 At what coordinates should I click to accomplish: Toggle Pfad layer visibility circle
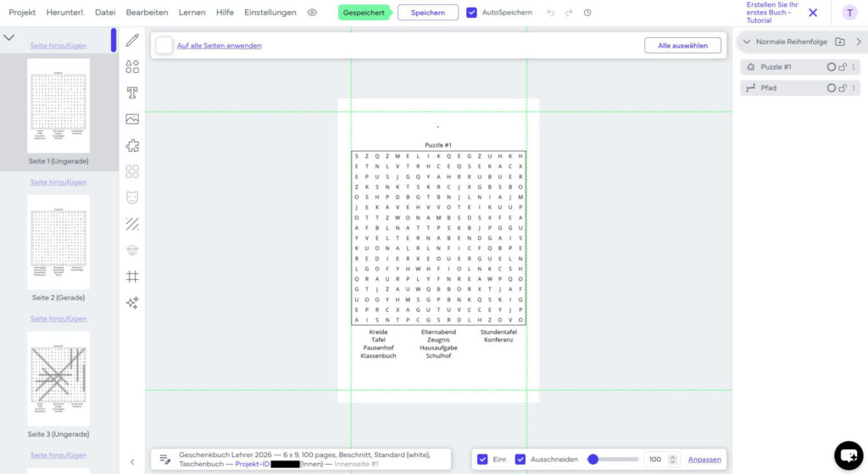[x=832, y=88]
